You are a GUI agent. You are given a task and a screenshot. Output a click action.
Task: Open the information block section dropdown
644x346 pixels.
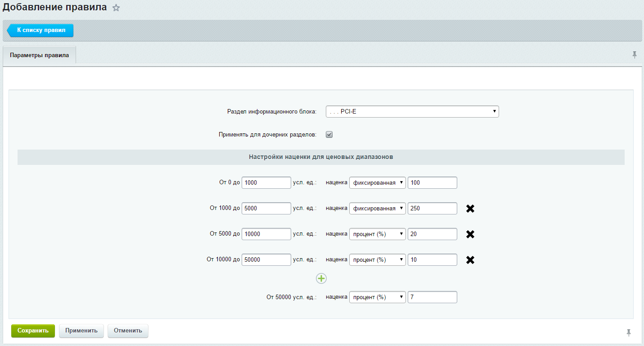[412, 111]
